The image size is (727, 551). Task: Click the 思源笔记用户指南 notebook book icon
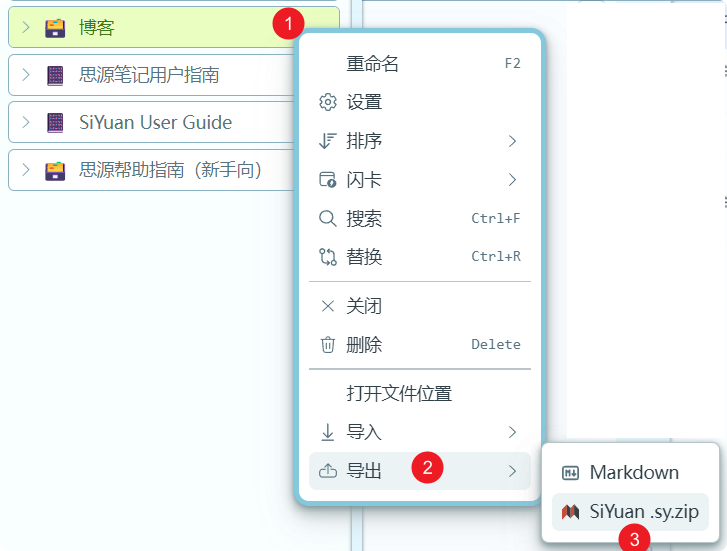click(x=55, y=75)
